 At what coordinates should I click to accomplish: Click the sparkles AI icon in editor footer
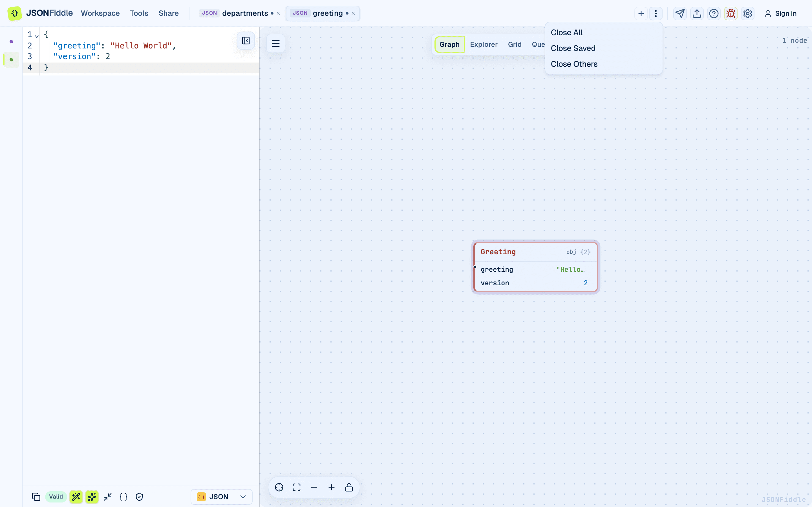coord(92,497)
